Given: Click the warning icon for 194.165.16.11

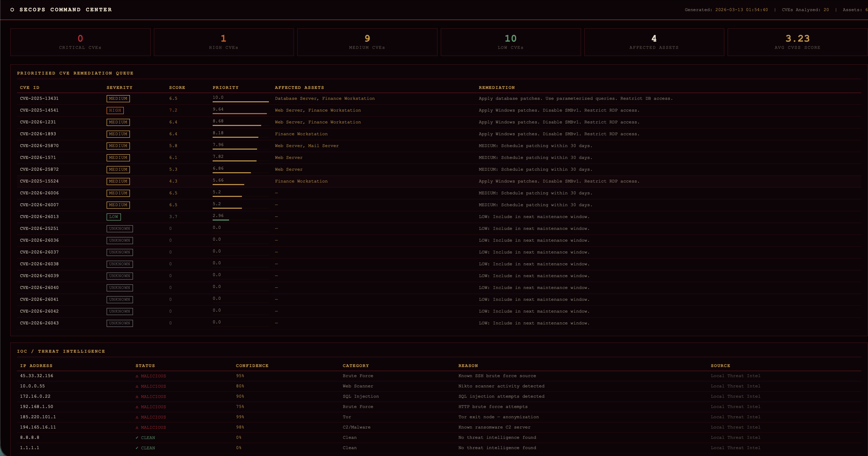Looking at the screenshot, I should [x=137, y=427].
